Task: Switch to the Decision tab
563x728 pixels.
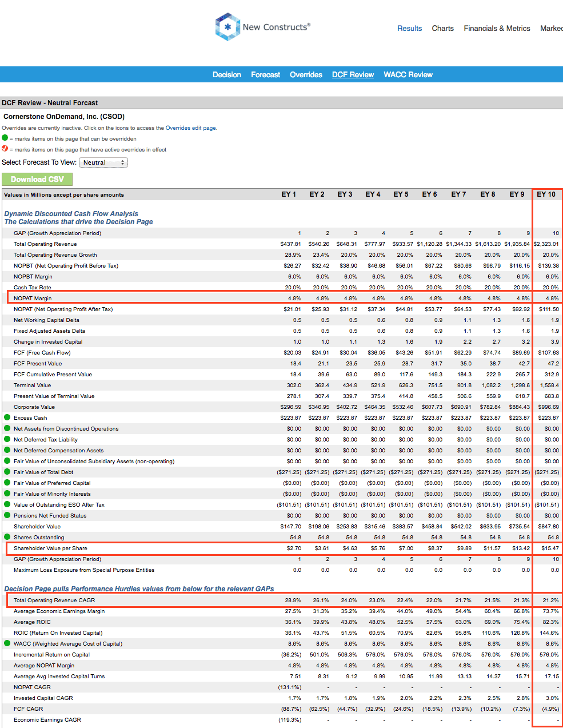Action: tap(227, 74)
